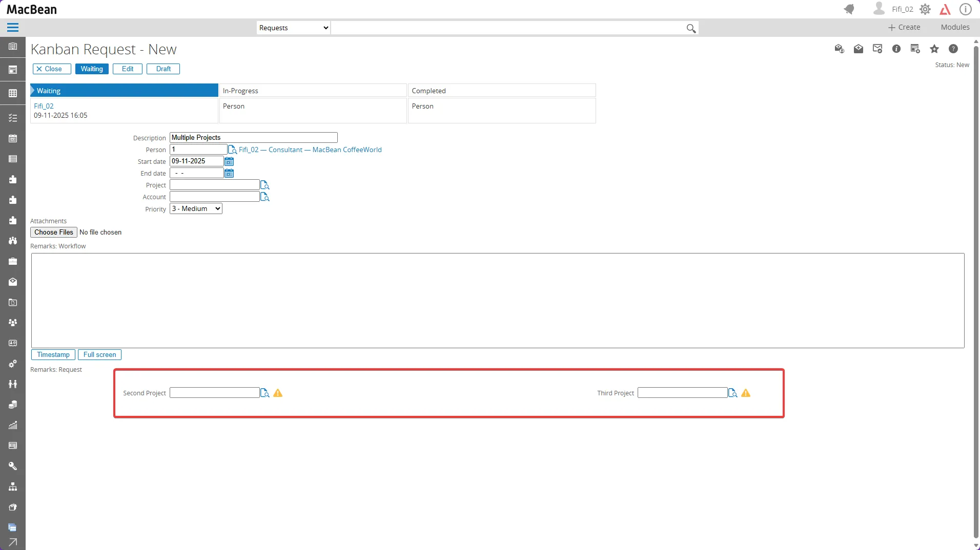
Task: Expand the Requests search scope dropdown
Action: point(294,28)
